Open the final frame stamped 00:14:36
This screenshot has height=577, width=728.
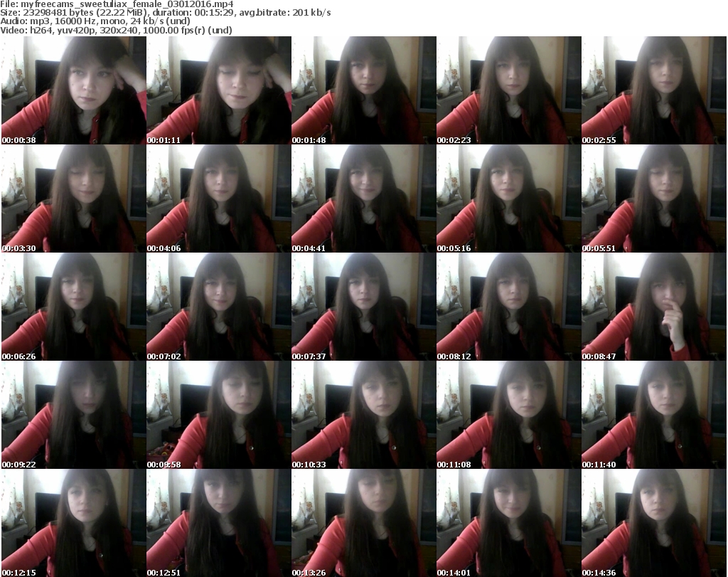pos(654,523)
